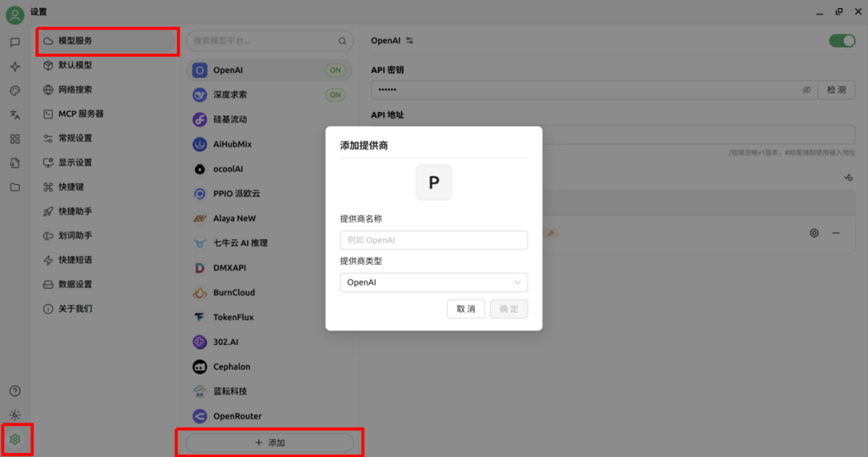Click the ON badge beside OpenAI
868x457 pixels.
click(x=335, y=70)
